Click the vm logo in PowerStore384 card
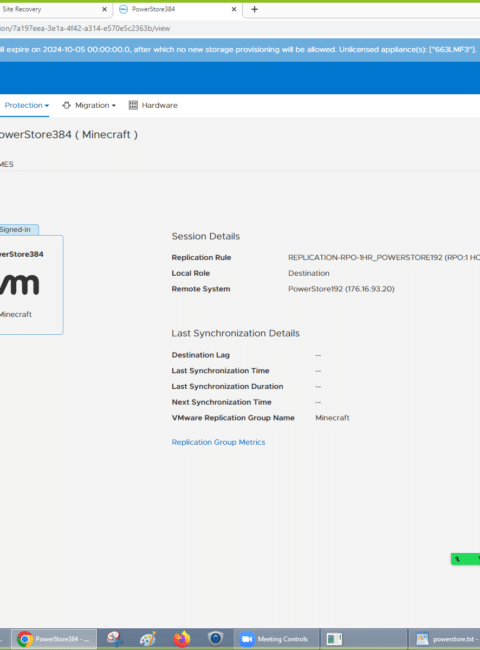480x650 pixels. pyautogui.click(x=19, y=284)
